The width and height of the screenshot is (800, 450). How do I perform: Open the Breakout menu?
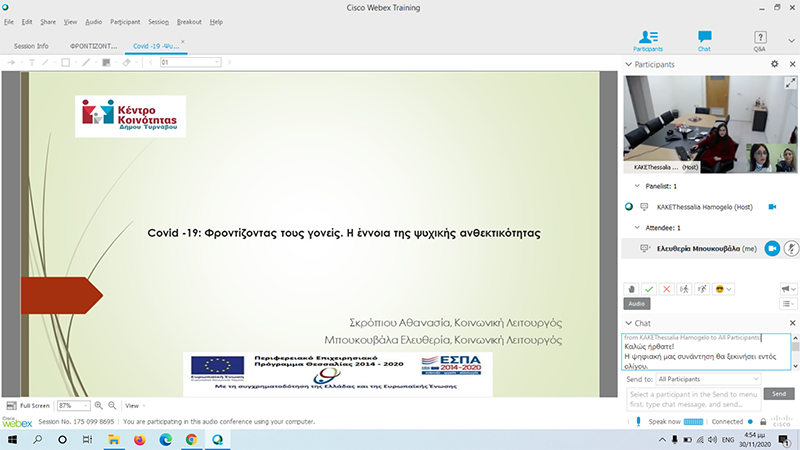[x=189, y=21]
